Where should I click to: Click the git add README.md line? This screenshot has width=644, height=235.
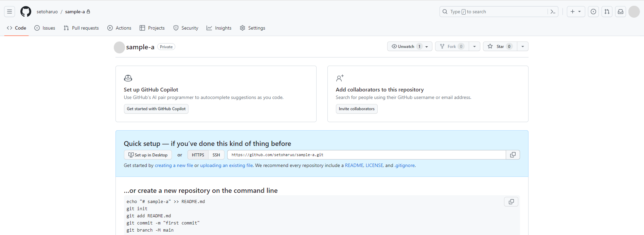[149, 216]
